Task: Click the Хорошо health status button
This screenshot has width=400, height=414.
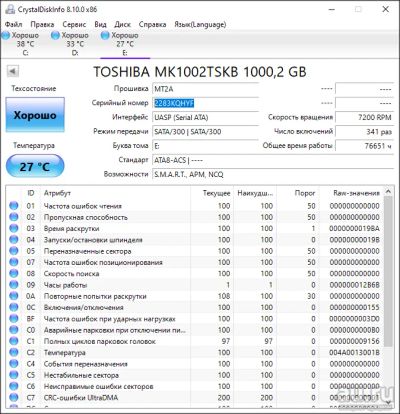Action: click(x=35, y=115)
